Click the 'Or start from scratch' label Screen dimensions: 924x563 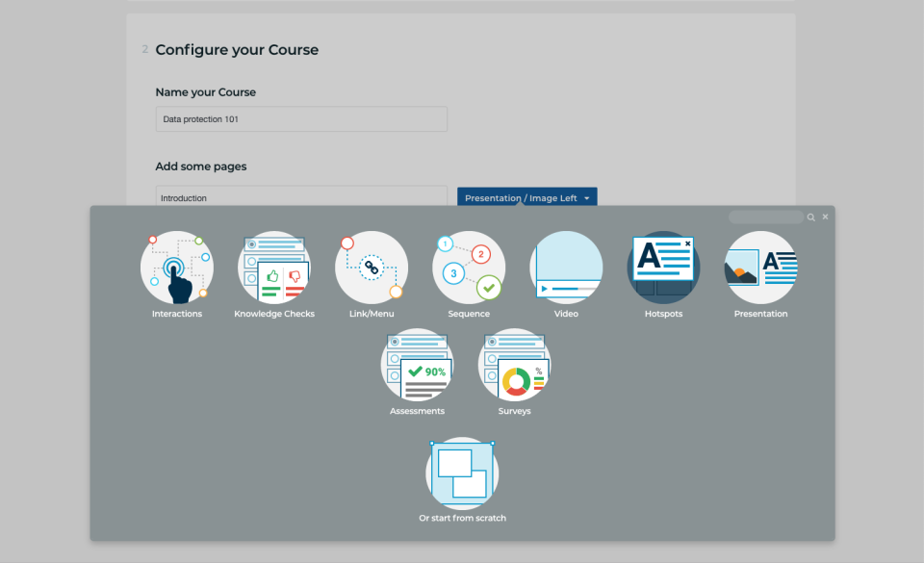[463, 518]
